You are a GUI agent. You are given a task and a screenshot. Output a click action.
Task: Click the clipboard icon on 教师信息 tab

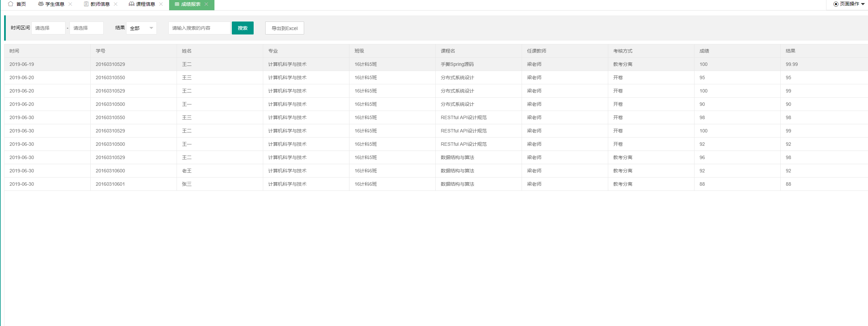(86, 4)
